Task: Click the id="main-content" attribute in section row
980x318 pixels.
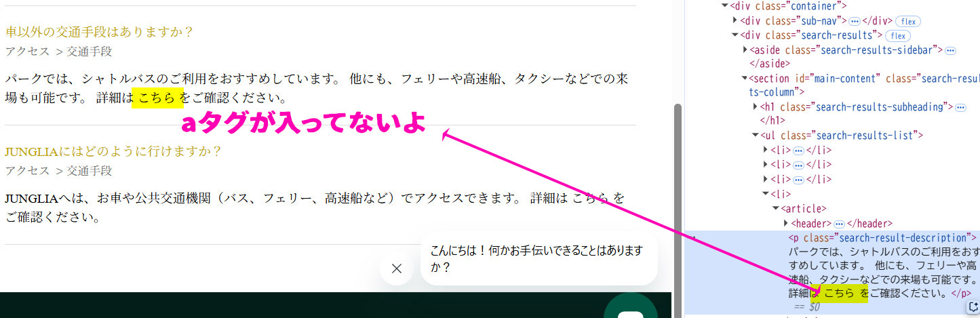Action: (838, 79)
